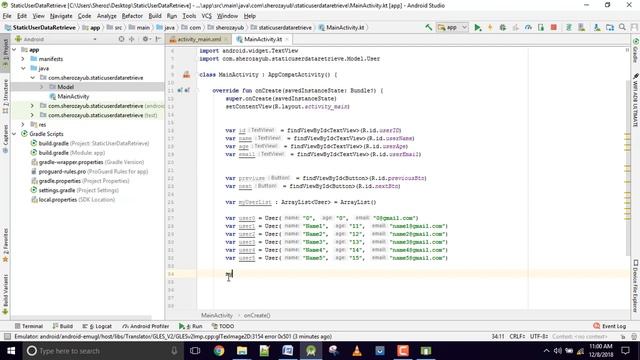The height and width of the screenshot is (360, 640).
Task: Expand the manifests folder node
Action: click(x=23, y=59)
